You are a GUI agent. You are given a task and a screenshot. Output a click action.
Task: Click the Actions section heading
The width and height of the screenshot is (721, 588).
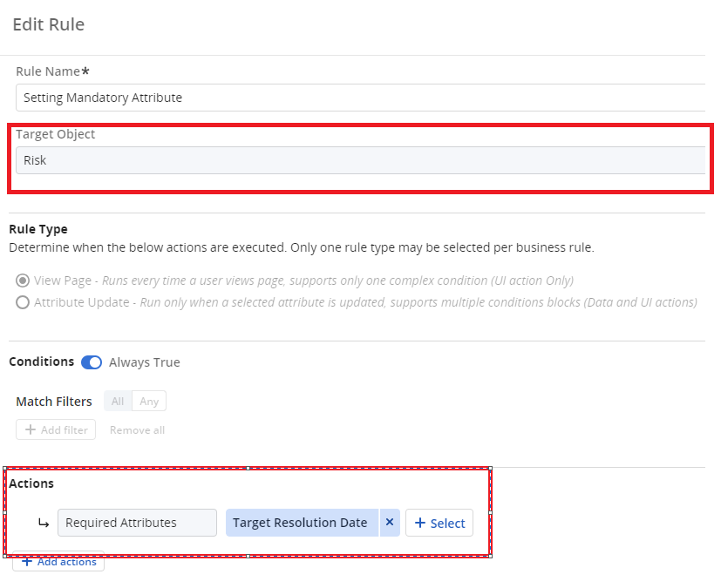click(x=31, y=483)
